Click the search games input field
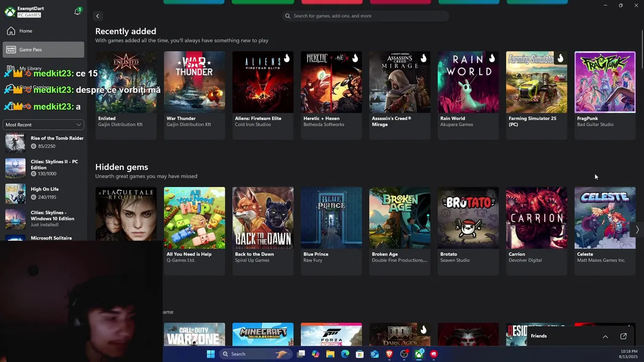644x362 pixels. pos(365,16)
